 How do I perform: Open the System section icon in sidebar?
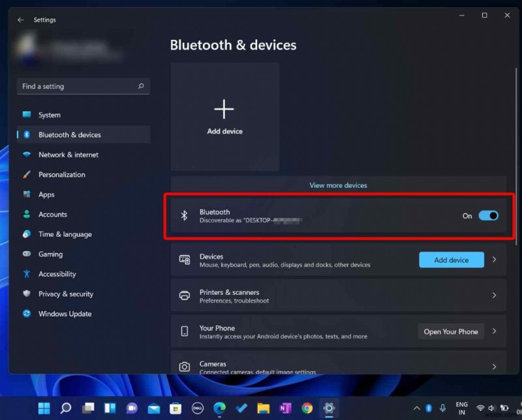(27, 115)
